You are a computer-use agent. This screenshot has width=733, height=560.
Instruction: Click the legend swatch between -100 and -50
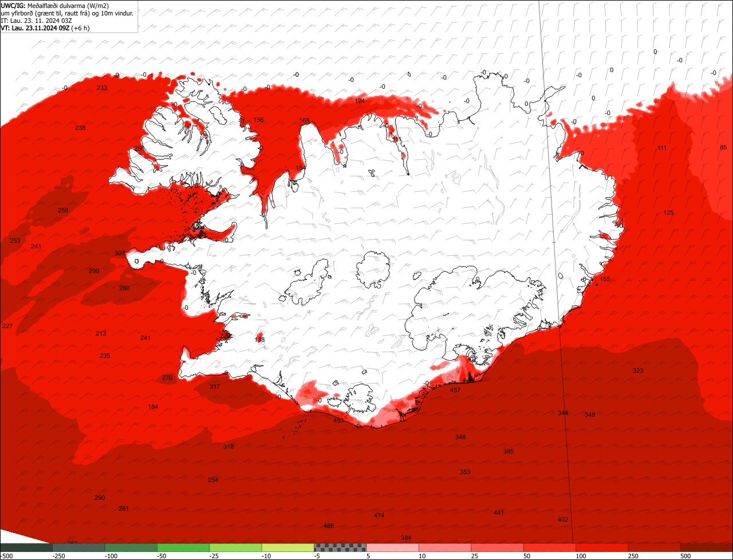(131, 547)
